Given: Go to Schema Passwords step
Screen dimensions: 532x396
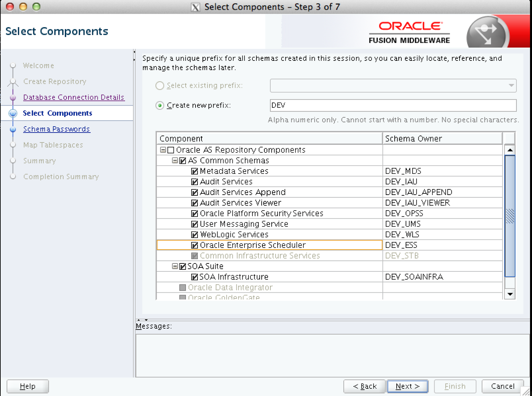Looking at the screenshot, I should (x=57, y=129).
